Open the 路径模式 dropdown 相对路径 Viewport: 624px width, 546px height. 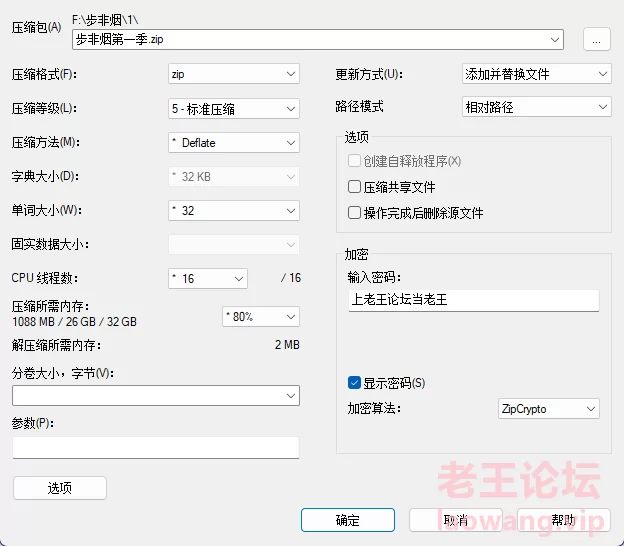click(x=536, y=107)
